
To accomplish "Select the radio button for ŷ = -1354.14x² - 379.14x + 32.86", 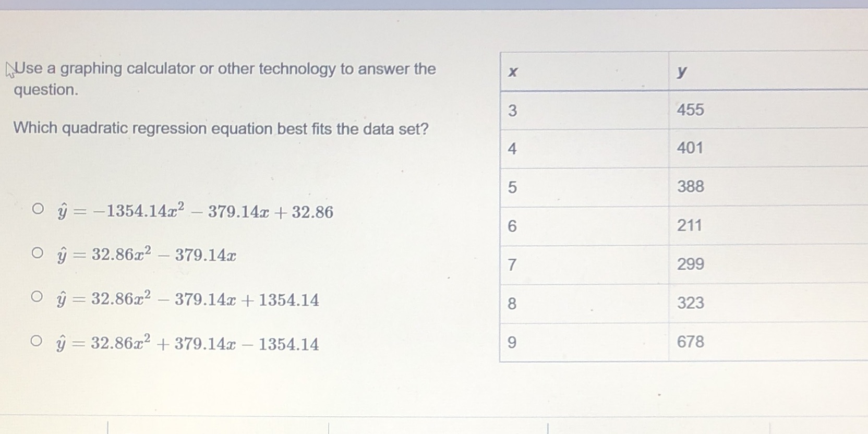I will click(x=39, y=208).
